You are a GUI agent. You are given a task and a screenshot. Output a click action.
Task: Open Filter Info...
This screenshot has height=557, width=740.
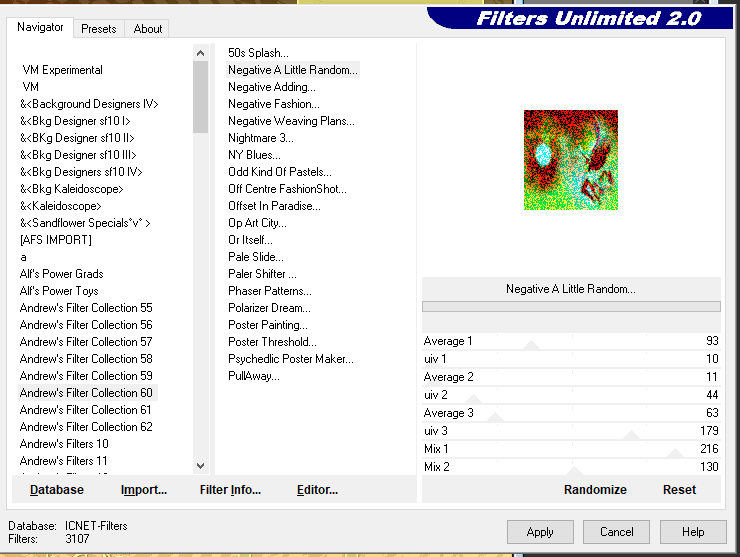point(230,489)
